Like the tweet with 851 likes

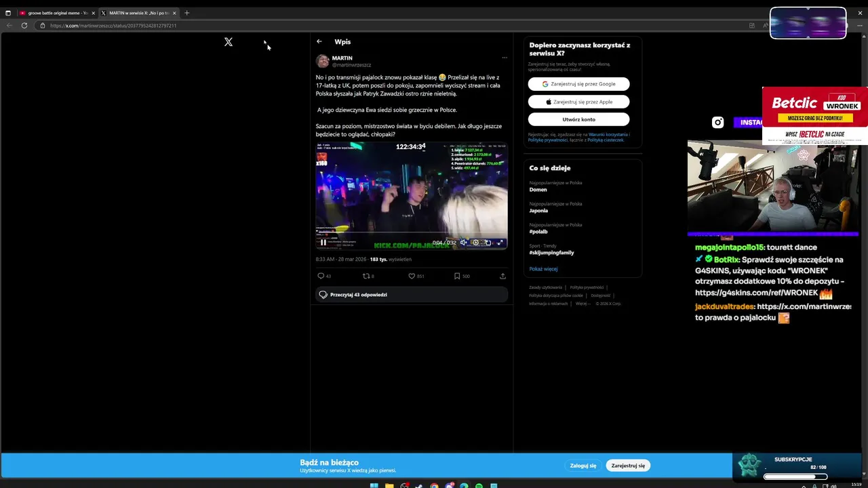tap(411, 276)
